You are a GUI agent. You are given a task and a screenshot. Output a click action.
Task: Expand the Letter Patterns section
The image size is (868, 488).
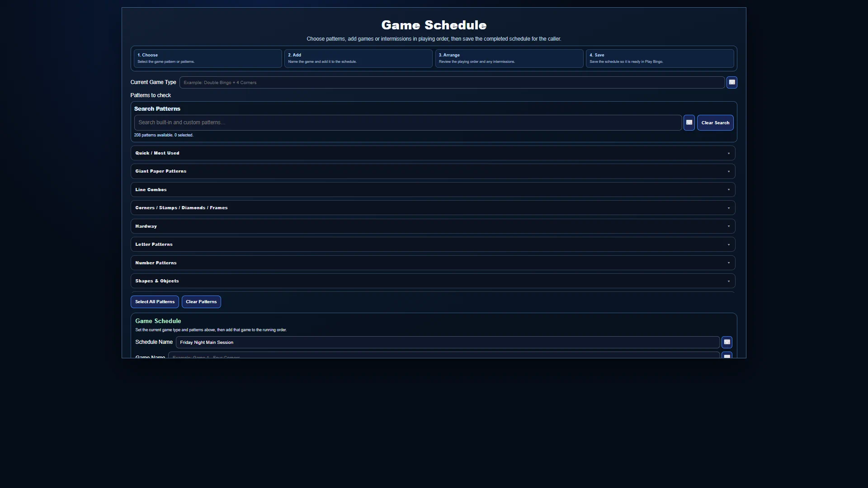tap(433, 244)
